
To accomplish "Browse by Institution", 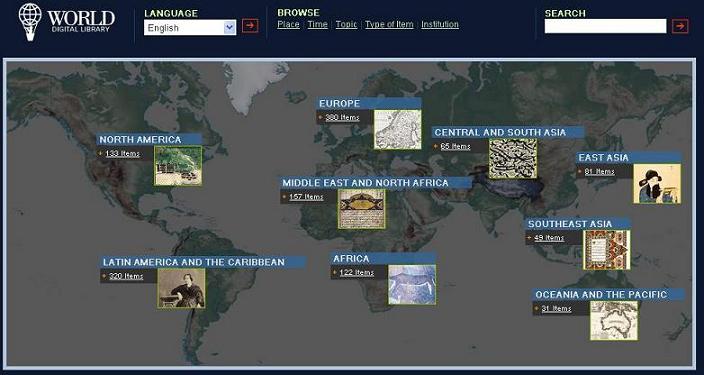I will point(440,24).
